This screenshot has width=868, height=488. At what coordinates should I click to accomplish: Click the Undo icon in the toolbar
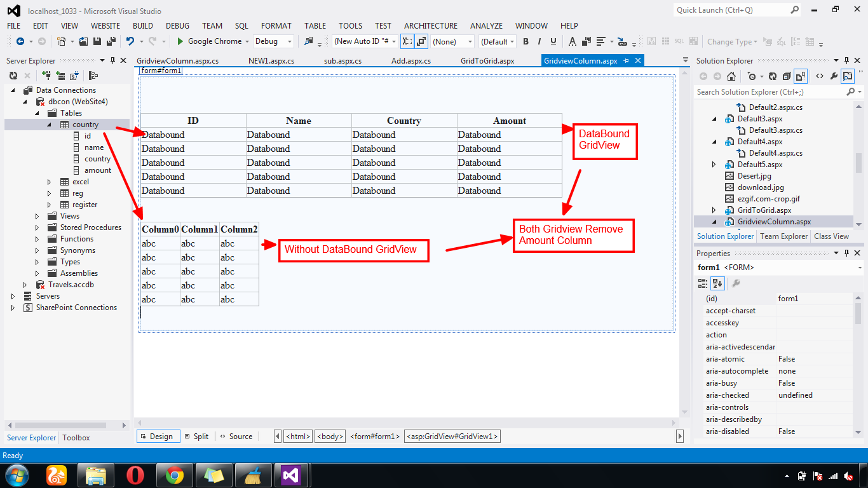[130, 41]
